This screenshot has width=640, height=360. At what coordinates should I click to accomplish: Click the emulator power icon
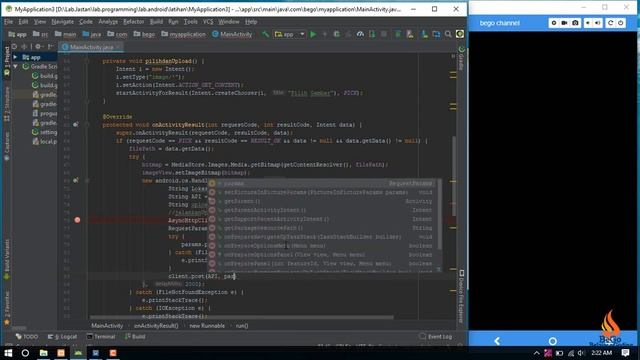click(620, 23)
